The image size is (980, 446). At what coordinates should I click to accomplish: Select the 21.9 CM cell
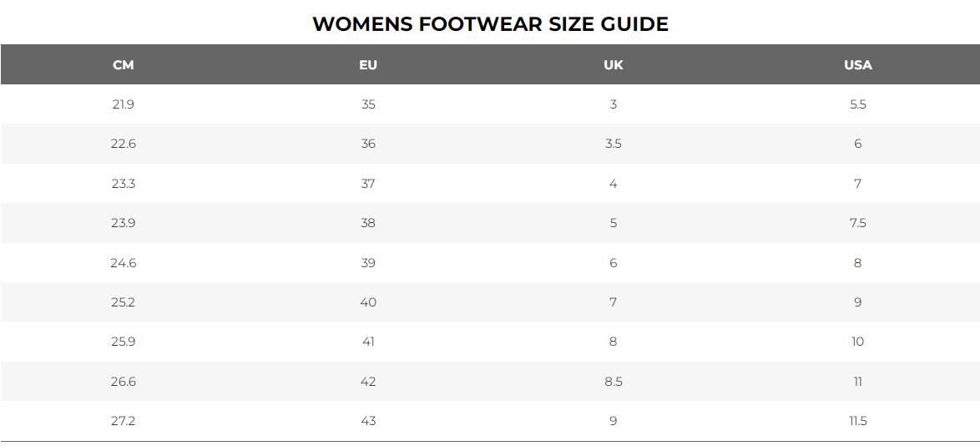click(x=123, y=104)
